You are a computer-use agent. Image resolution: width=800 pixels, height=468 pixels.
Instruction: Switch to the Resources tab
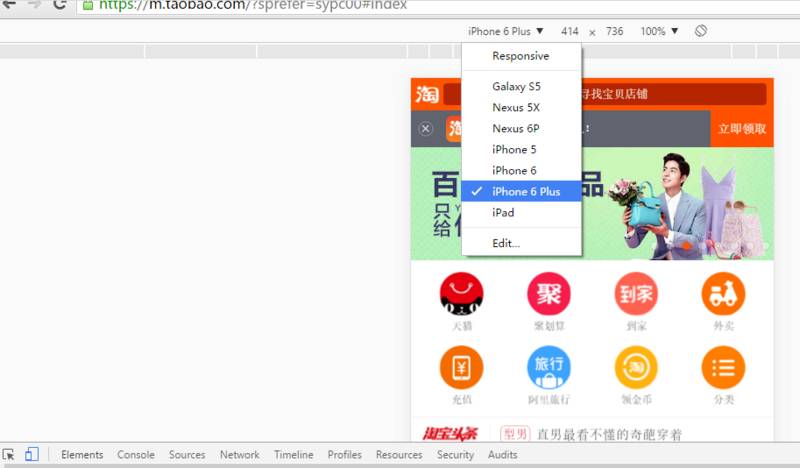point(399,454)
